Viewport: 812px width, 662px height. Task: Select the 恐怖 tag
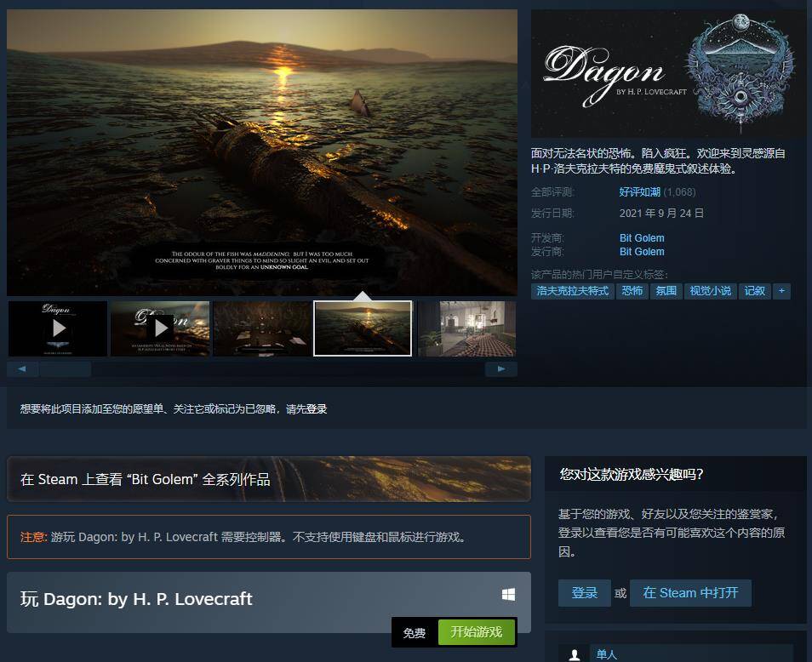click(632, 291)
